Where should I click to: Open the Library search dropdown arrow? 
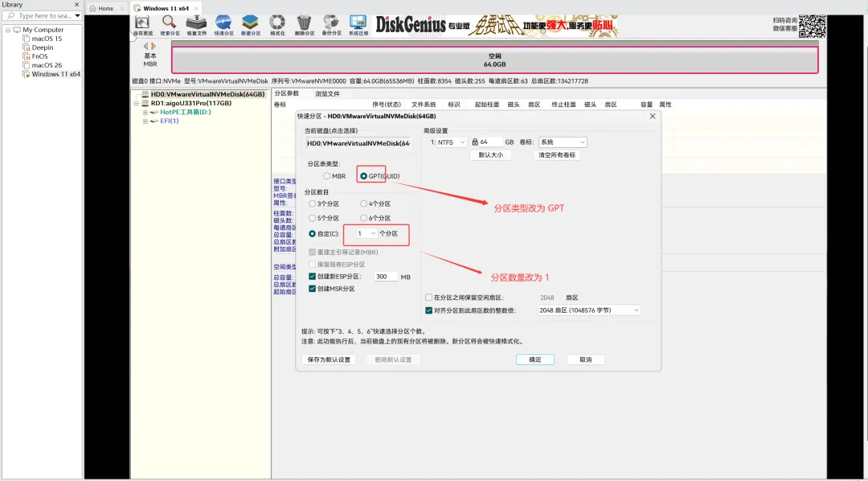point(77,16)
